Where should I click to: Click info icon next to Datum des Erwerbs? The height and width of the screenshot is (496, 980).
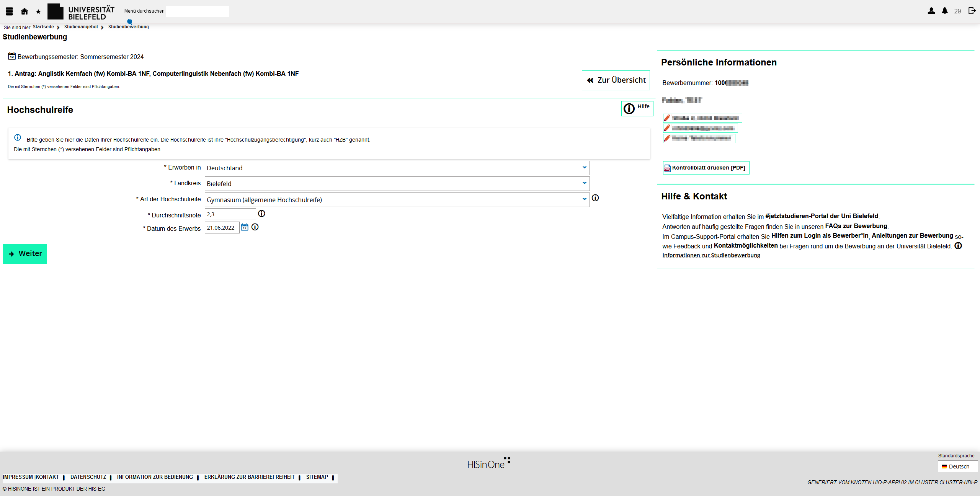click(255, 227)
